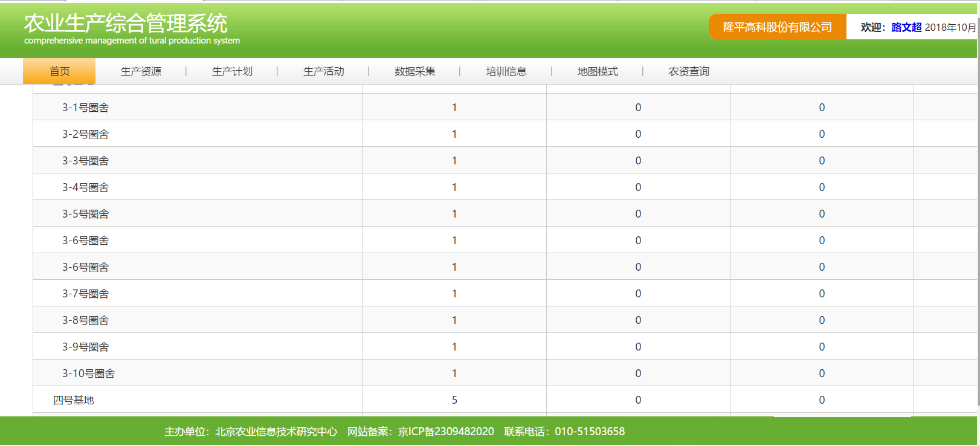Click the 3-4号圈舍 row name
The height and width of the screenshot is (446, 980).
(86, 187)
